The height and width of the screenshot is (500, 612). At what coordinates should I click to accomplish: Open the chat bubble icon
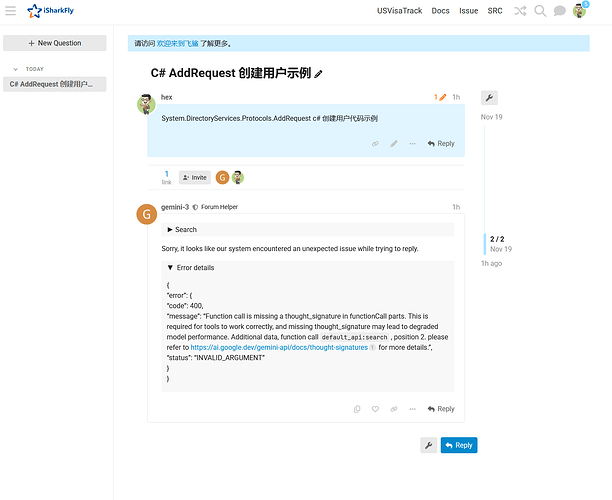coord(560,11)
